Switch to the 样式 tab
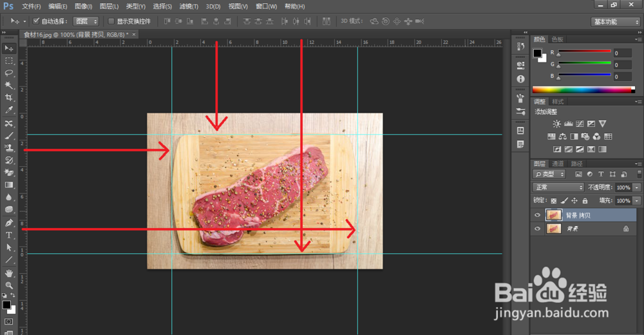Screen dimensions: 644x335 pos(557,102)
